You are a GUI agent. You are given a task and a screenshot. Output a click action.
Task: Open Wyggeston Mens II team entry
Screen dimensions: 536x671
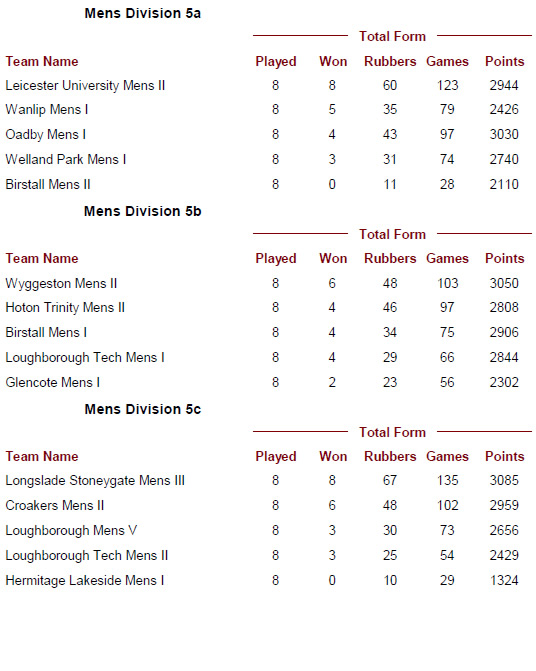[61, 283]
